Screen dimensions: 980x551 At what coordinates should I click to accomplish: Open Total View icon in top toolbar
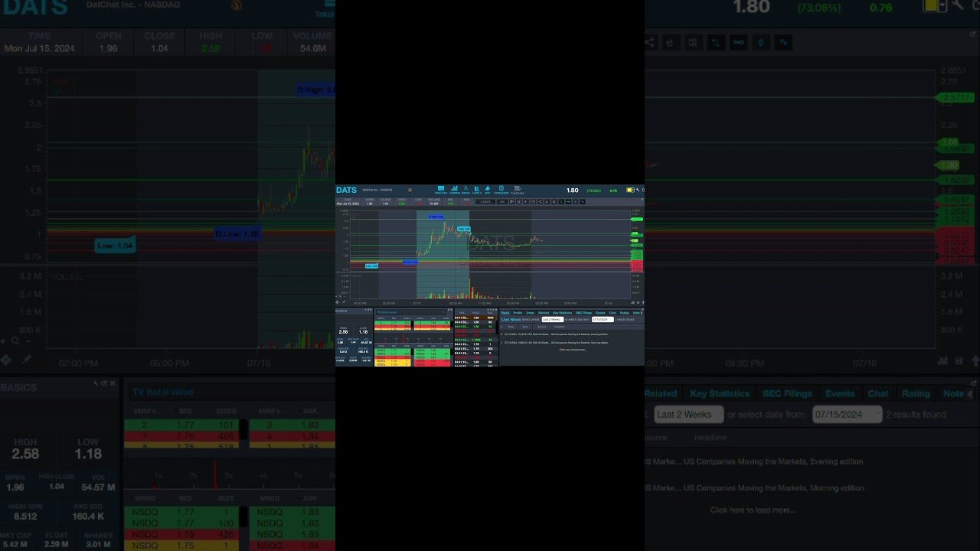[441, 189]
